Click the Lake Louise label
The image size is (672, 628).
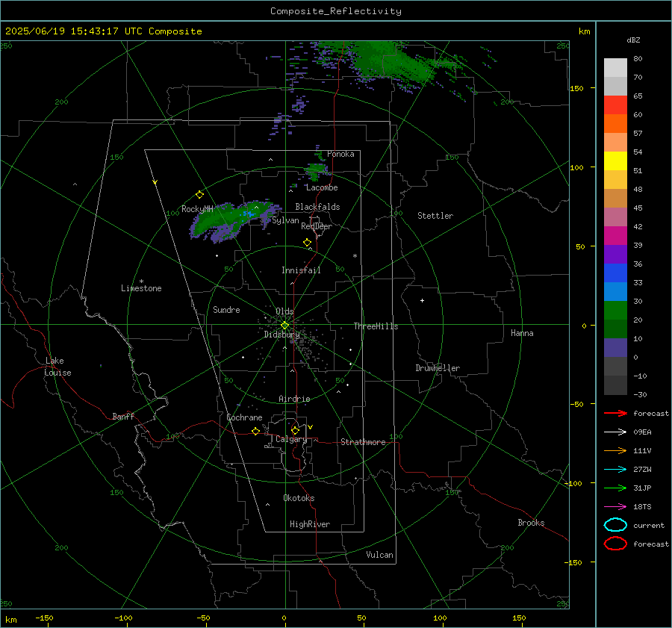click(57, 367)
